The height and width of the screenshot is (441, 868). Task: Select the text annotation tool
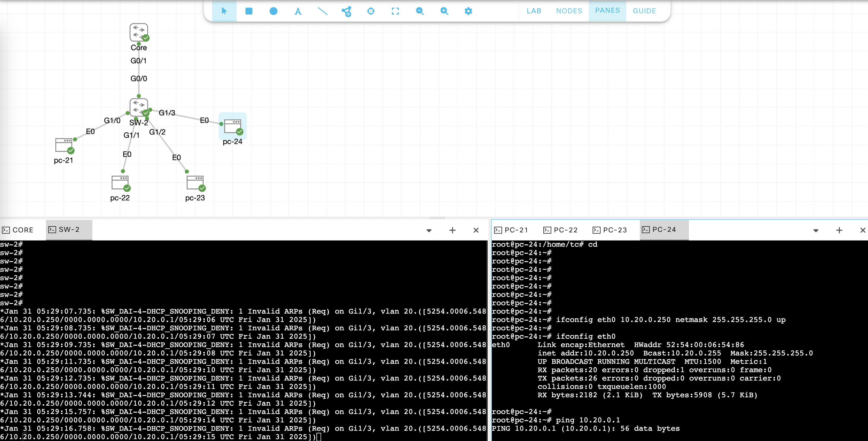coord(298,11)
